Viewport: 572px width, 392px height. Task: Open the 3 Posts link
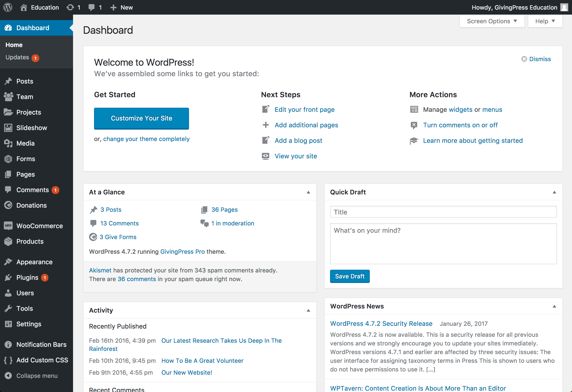tap(111, 210)
